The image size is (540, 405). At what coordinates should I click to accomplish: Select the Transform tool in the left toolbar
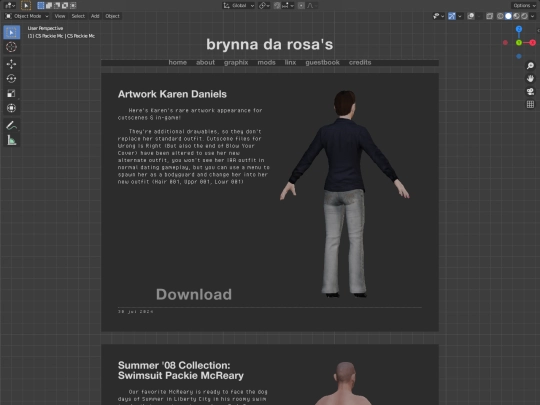pos(11,108)
